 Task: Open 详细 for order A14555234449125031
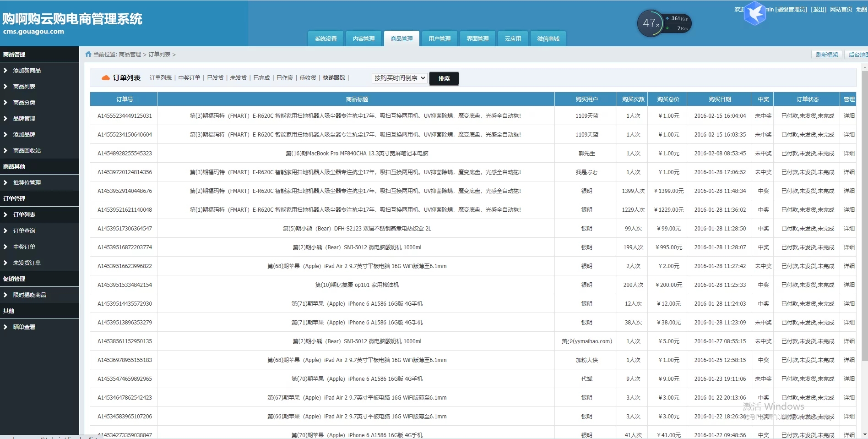849,116
